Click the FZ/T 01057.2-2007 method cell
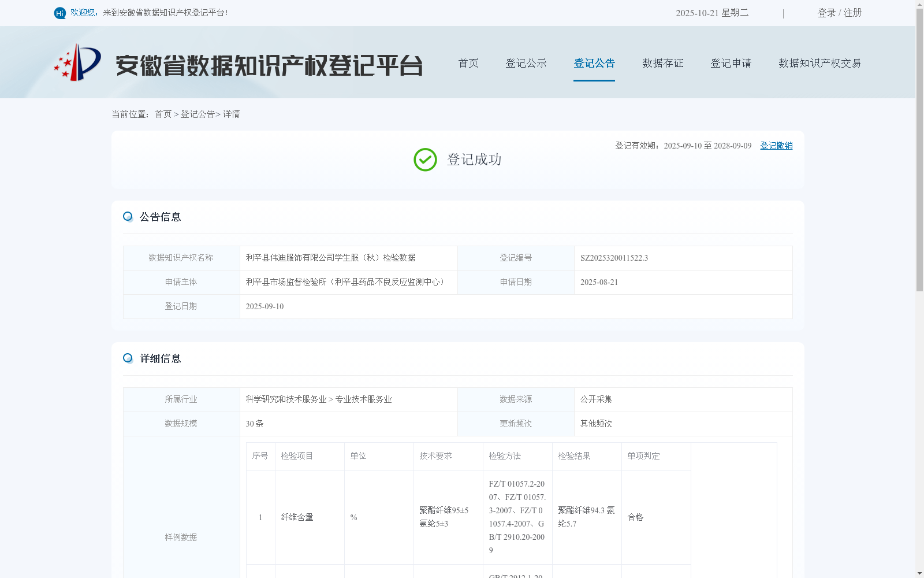The width and height of the screenshot is (924, 578). pyautogui.click(x=517, y=517)
